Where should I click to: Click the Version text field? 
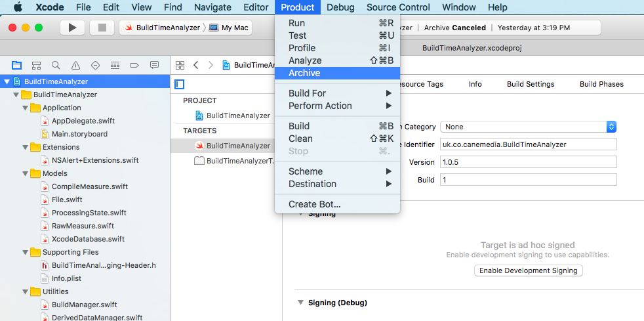[x=528, y=162]
